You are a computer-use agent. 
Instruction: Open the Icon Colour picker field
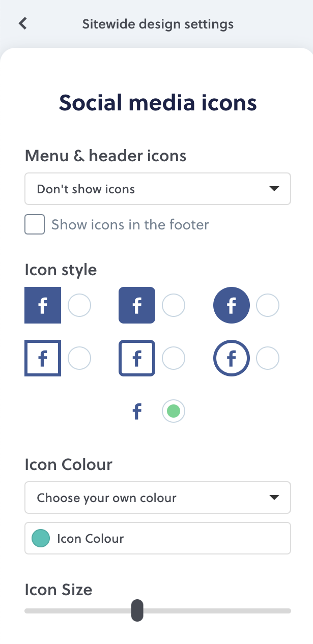click(158, 538)
